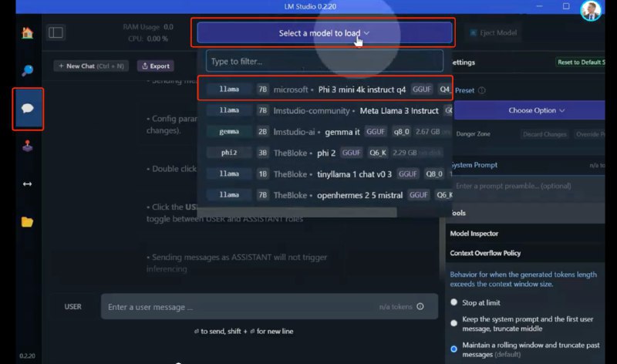The image size is (617, 364).
Task: Click the Export button
Action: (155, 66)
